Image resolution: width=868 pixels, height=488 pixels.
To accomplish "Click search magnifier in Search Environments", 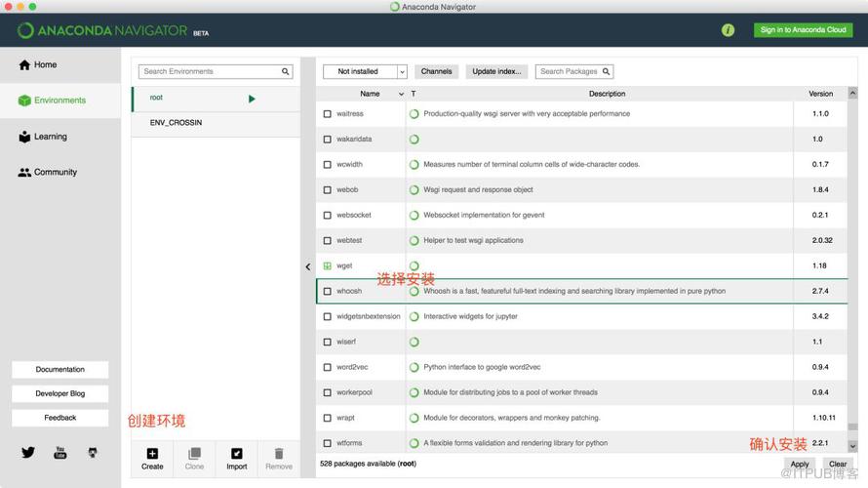I will [x=285, y=71].
